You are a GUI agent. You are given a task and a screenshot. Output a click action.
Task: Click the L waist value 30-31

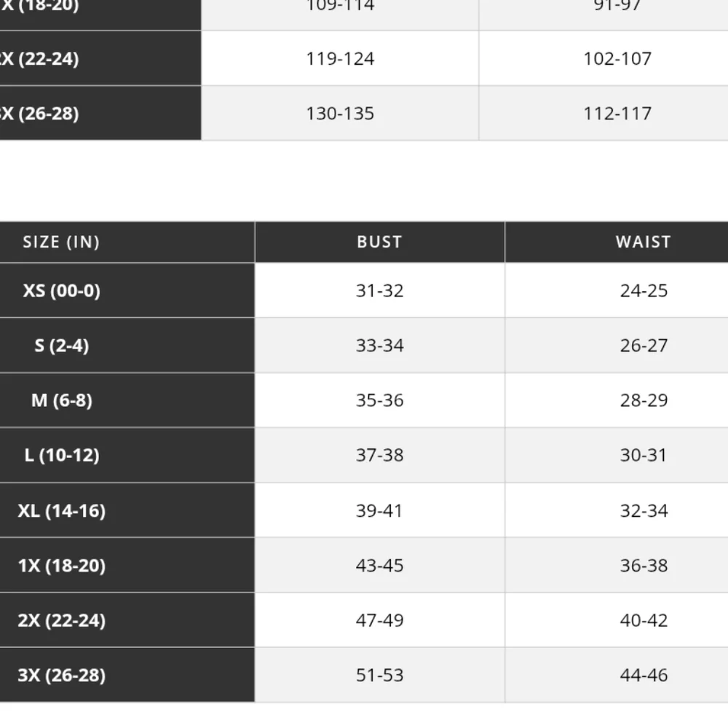pos(644,455)
